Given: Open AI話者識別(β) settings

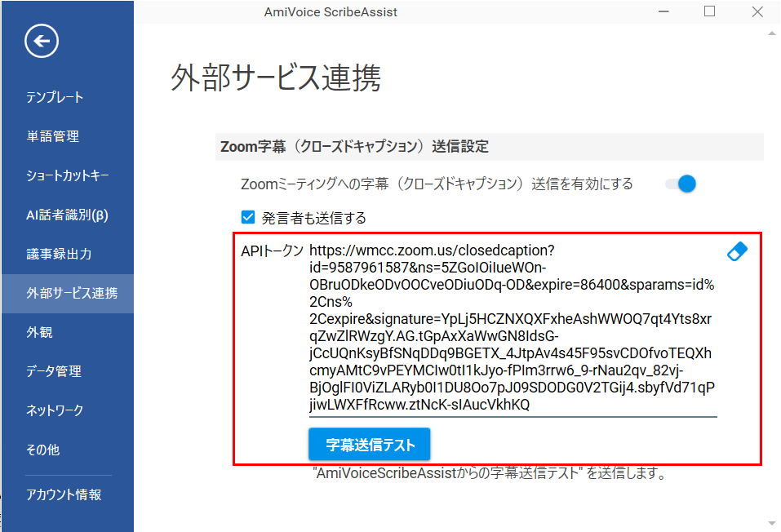Looking at the screenshot, I should (x=68, y=215).
